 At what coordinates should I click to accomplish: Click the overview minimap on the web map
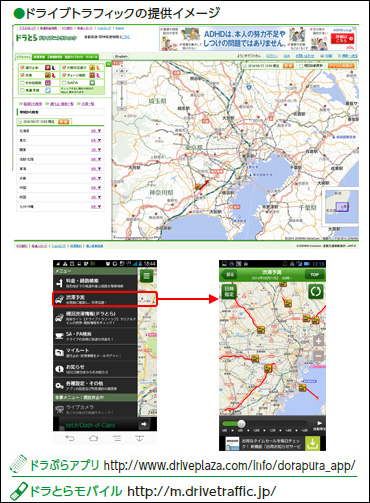pos(341,207)
